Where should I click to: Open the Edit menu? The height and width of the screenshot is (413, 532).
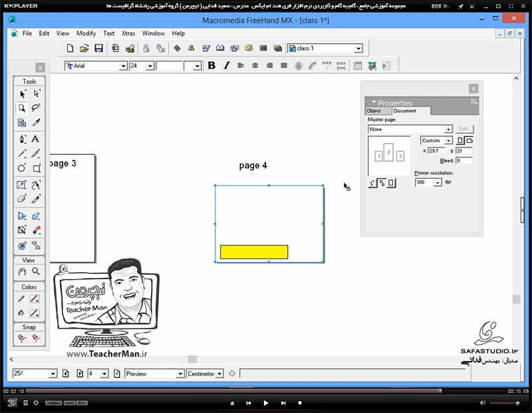pyautogui.click(x=44, y=33)
